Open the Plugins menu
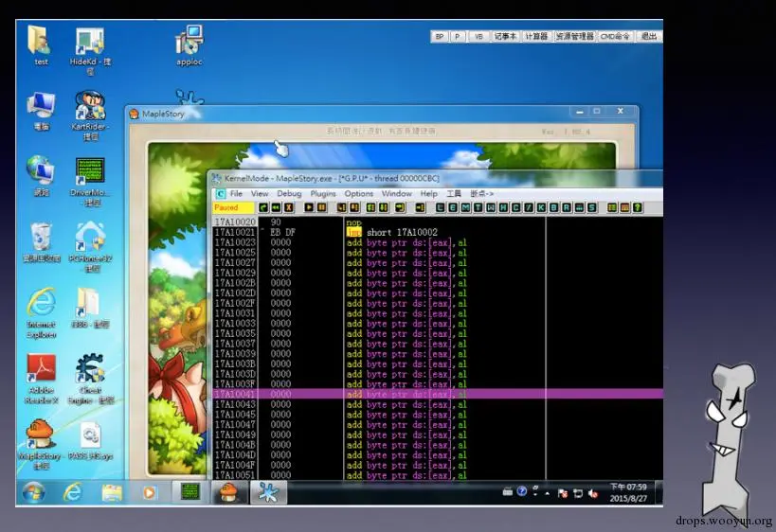This screenshot has width=776, height=532. [323, 194]
